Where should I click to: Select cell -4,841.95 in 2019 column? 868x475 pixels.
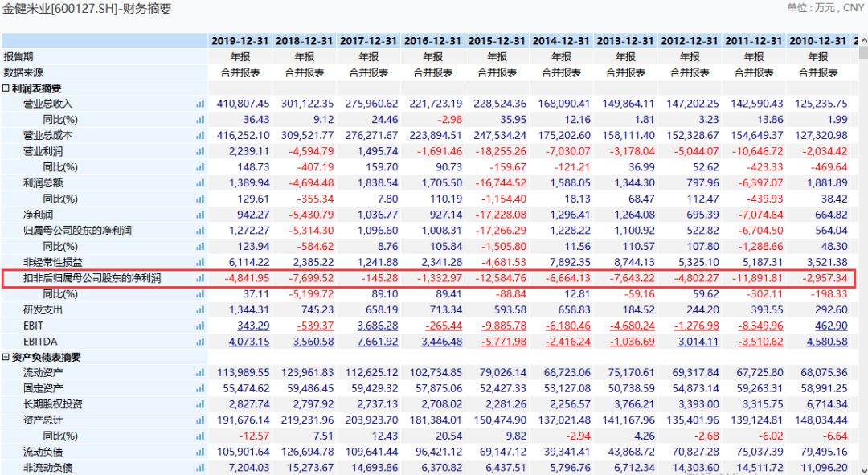click(x=247, y=278)
